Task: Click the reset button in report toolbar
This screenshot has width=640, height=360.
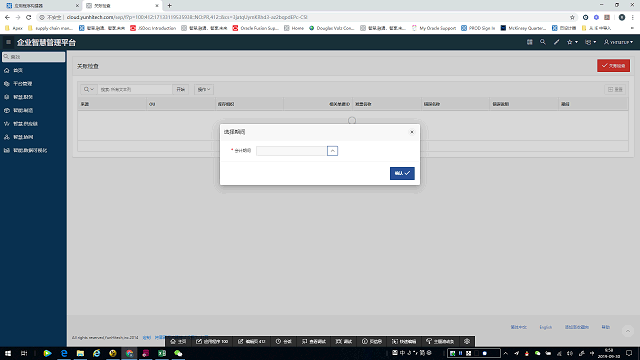Action: (615, 89)
